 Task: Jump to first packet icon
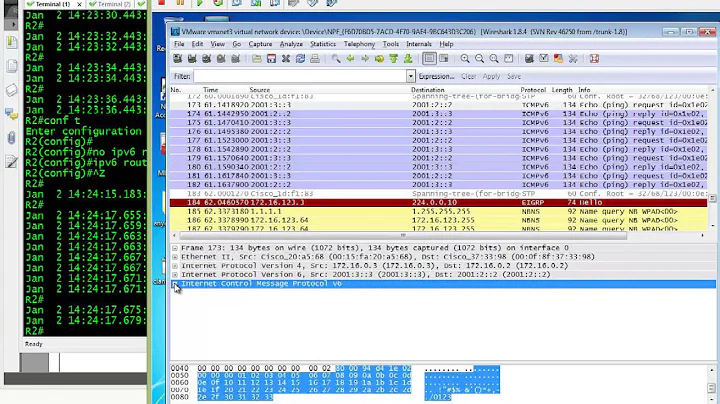tap(394, 59)
